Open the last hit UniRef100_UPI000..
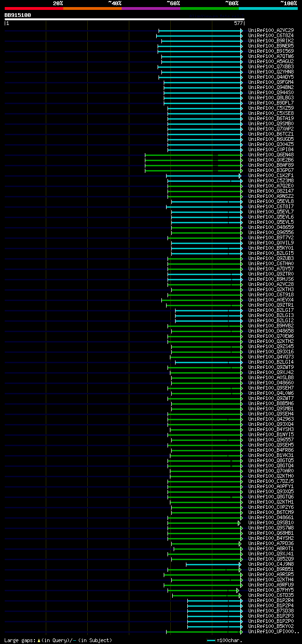The width and height of the screenshot is (302, 644). point(273,631)
